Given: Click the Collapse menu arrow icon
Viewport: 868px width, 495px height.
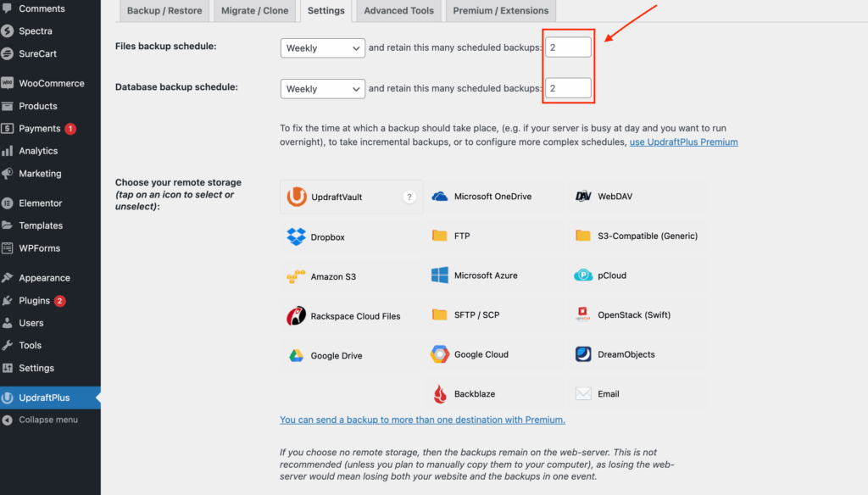Looking at the screenshot, I should tap(7, 420).
